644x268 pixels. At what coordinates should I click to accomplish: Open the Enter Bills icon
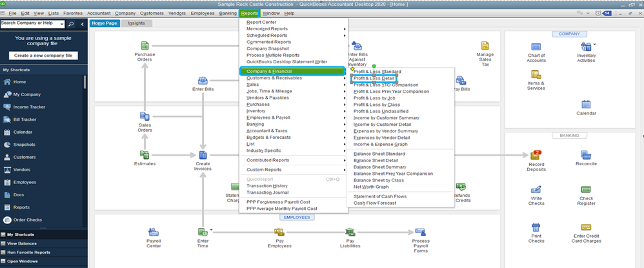click(203, 80)
